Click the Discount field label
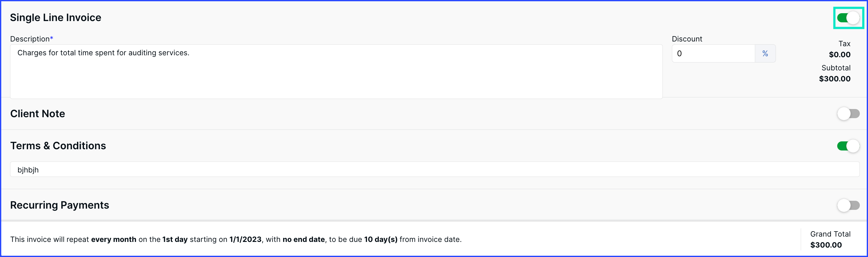The width and height of the screenshot is (868, 257). click(687, 39)
